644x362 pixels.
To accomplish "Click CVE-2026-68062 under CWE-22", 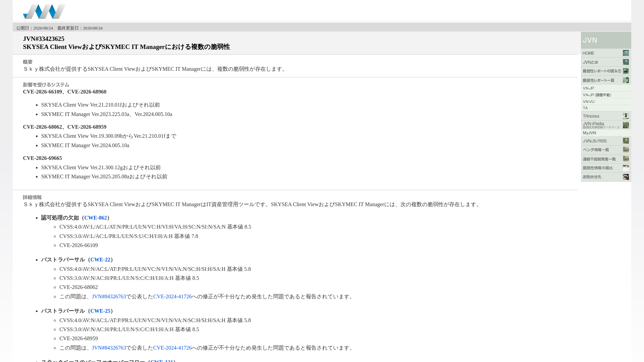I will pos(78,287).
